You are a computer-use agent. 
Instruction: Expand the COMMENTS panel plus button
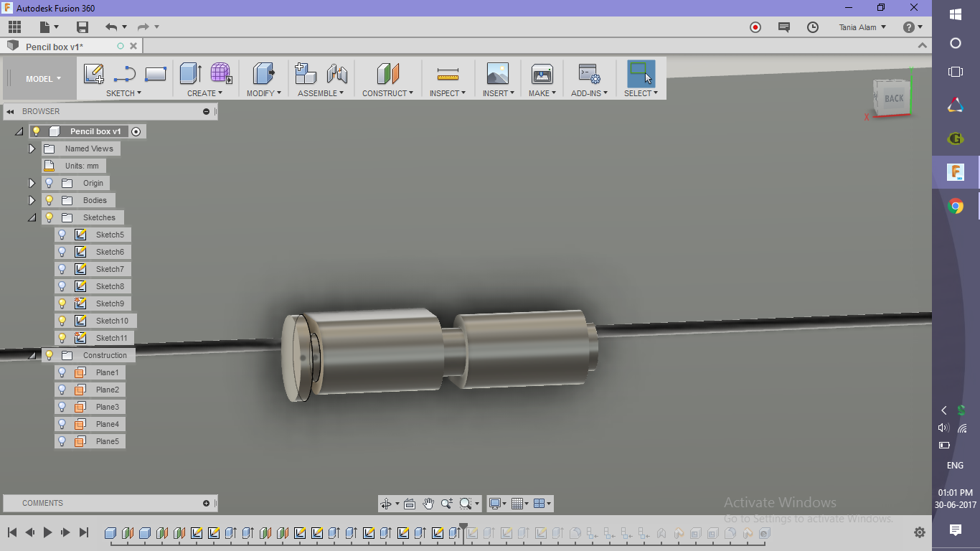coord(207,503)
